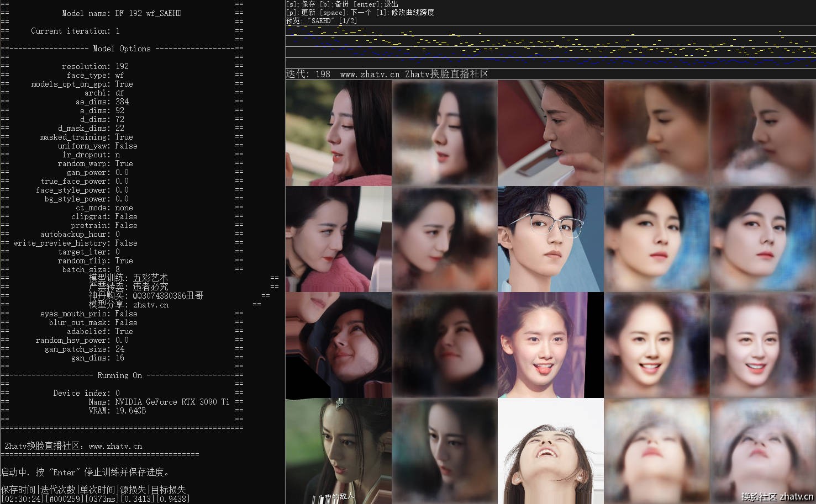Click the "启动中" Enter-to-stop training message

86,473
